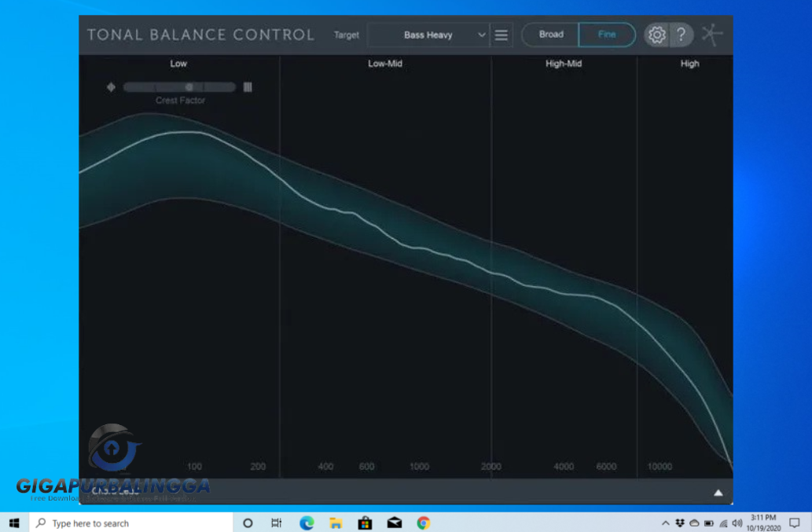Click the 10000 Hz frequency axis label
This screenshot has height=532, width=812.
(660, 466)
